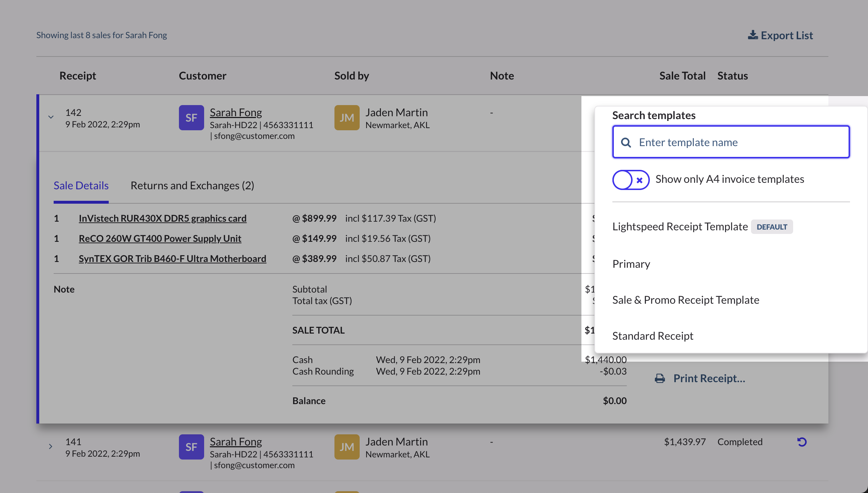Switch to Returns and Exchanges tab
Screen dimensions: 868x493
point(193,185)
